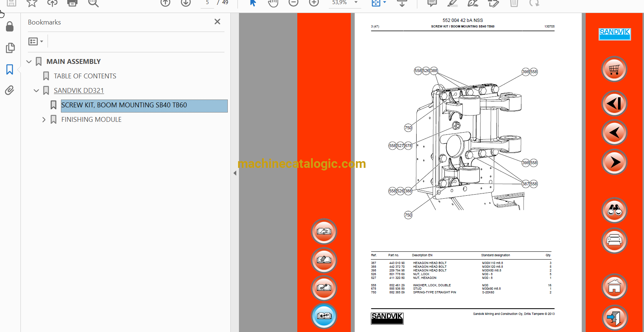Click the upload to cloud icon
Viewport: 644px width, 332px height.
tap(52, 3)
